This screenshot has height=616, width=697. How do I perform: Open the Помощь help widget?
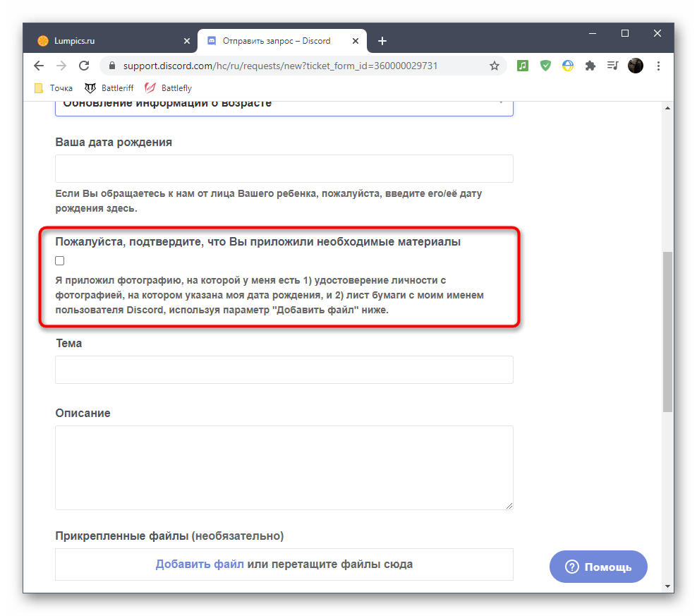[x=598, y=567]
